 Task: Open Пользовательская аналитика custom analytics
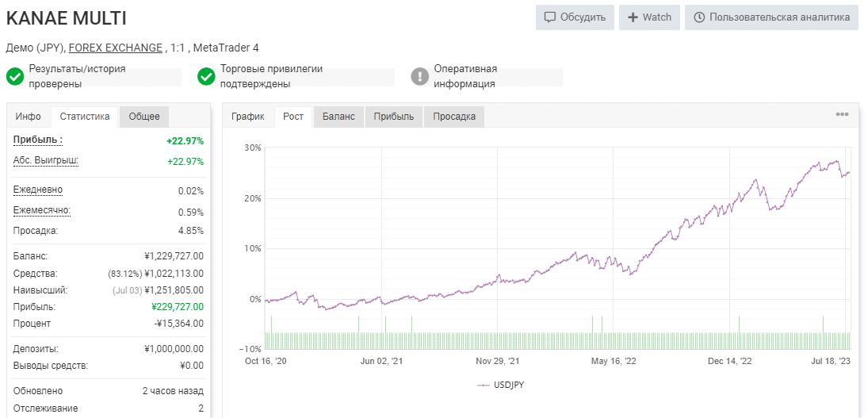point(771,17)
